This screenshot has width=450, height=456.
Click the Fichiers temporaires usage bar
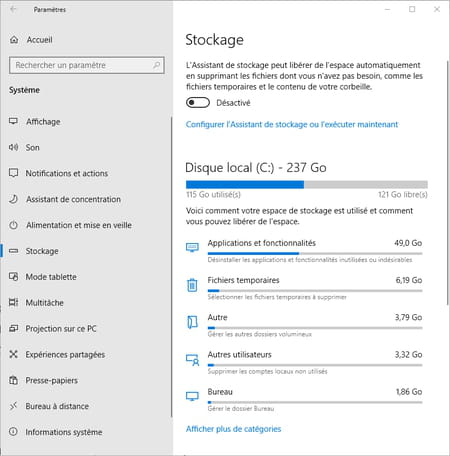tap(315, 291)
